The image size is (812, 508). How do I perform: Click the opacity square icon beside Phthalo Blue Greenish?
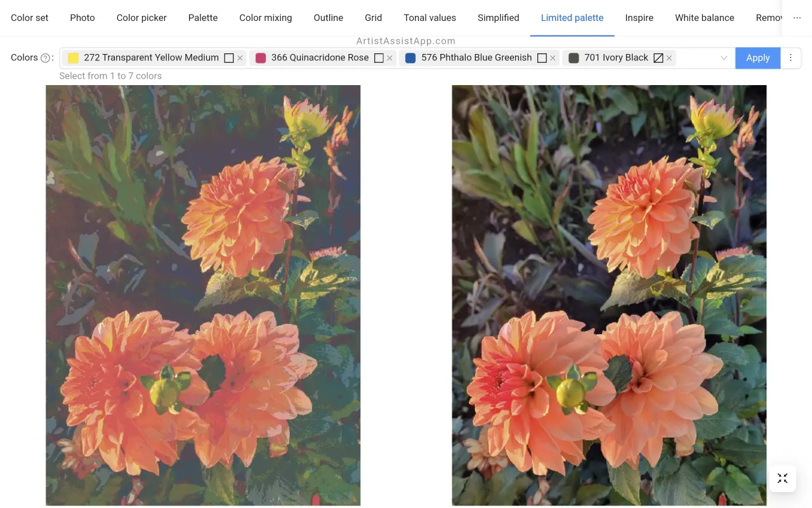pyautogui.click(x=542, y=58)
